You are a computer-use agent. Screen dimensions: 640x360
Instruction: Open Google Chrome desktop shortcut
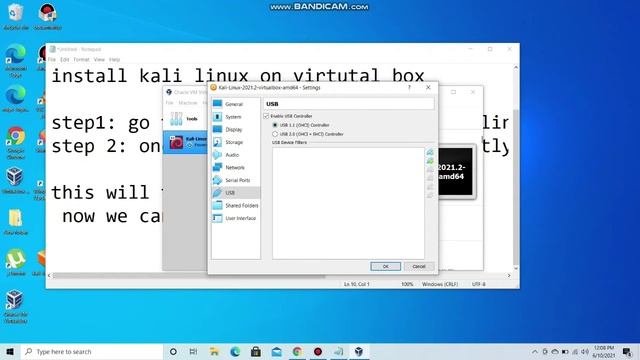click(x=16, y=143)
